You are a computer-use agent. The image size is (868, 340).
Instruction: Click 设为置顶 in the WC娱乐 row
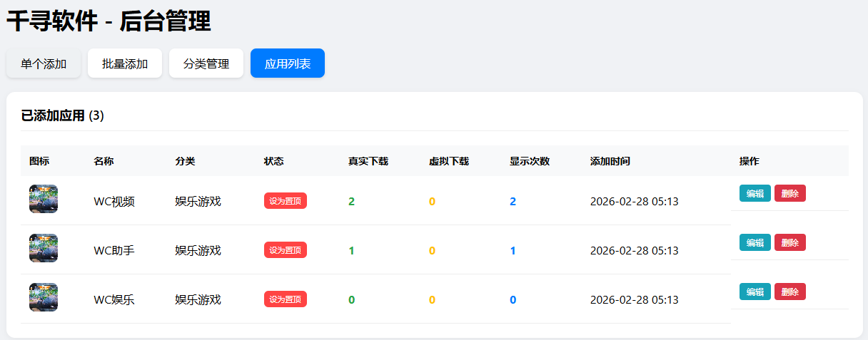(286, 299)
